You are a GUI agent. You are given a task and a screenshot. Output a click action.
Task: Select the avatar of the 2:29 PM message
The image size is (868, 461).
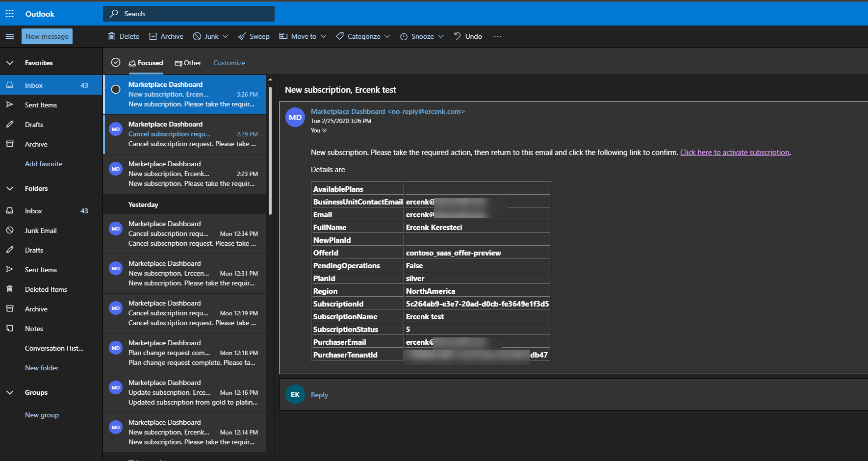[116, 129]
